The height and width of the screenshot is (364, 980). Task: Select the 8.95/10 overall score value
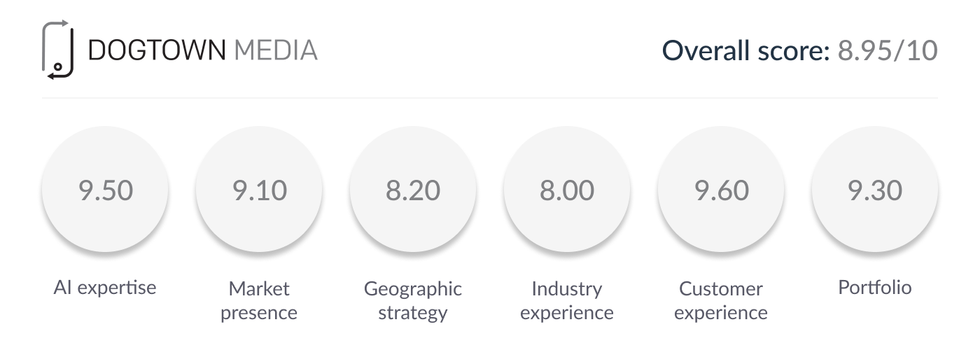[888, 50]
